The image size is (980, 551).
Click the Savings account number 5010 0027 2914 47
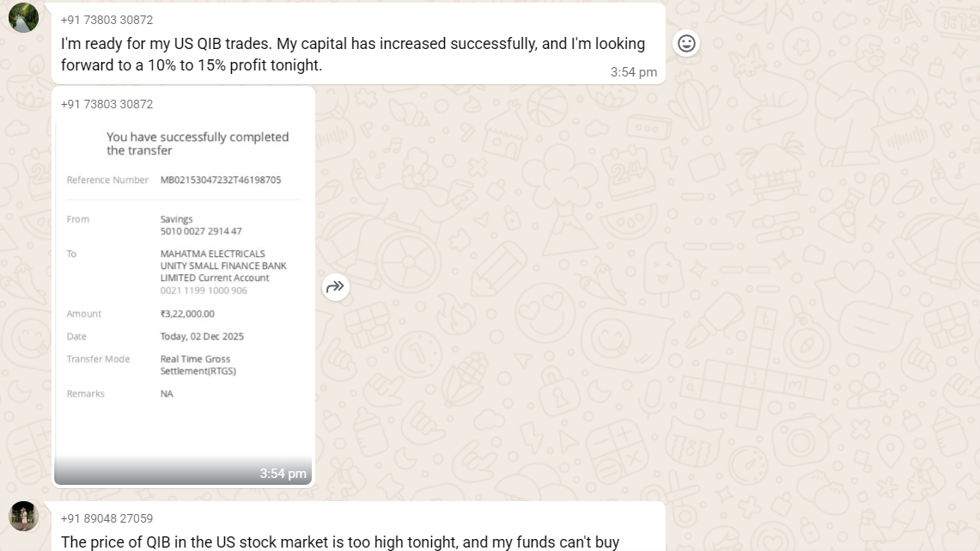[201, 231]
